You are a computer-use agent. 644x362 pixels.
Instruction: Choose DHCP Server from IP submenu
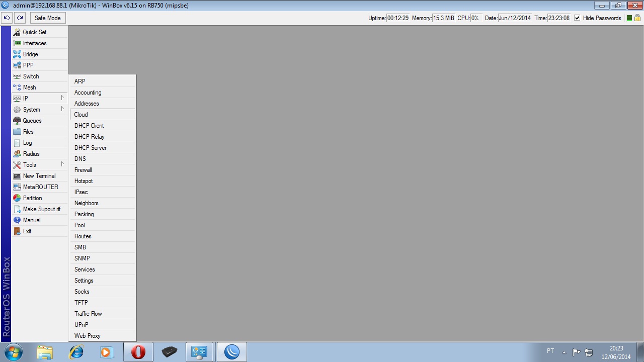103,148
